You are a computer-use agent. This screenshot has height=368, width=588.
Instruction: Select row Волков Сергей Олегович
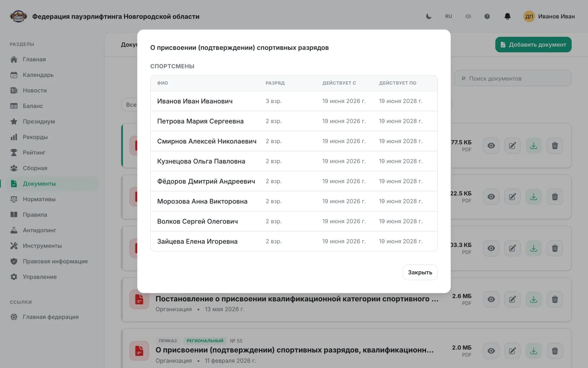294,222
